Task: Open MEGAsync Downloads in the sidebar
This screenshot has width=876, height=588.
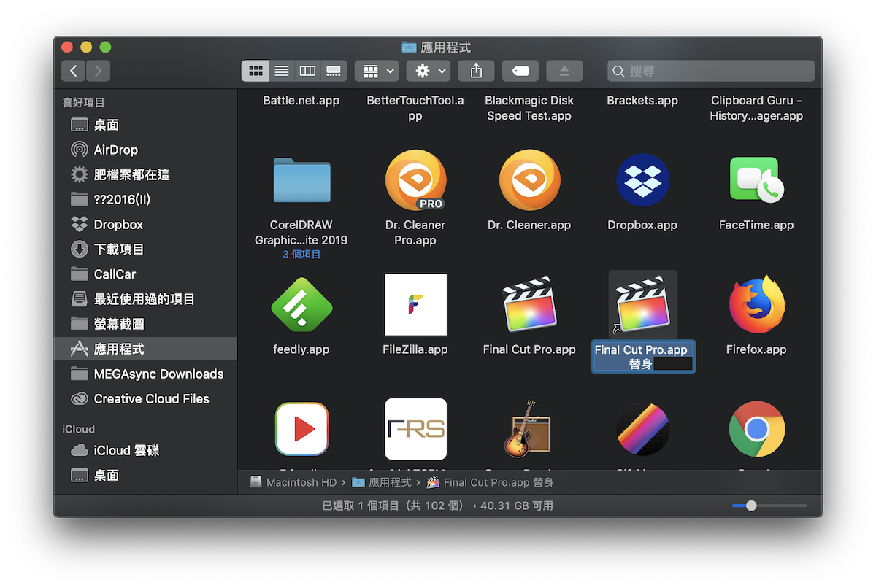Action: (x=145, y=374)
